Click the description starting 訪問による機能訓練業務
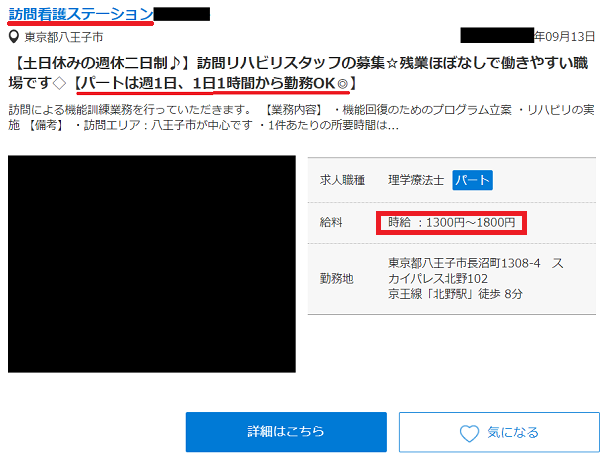This screenshot has width=600, height=453. coord(301,117)
